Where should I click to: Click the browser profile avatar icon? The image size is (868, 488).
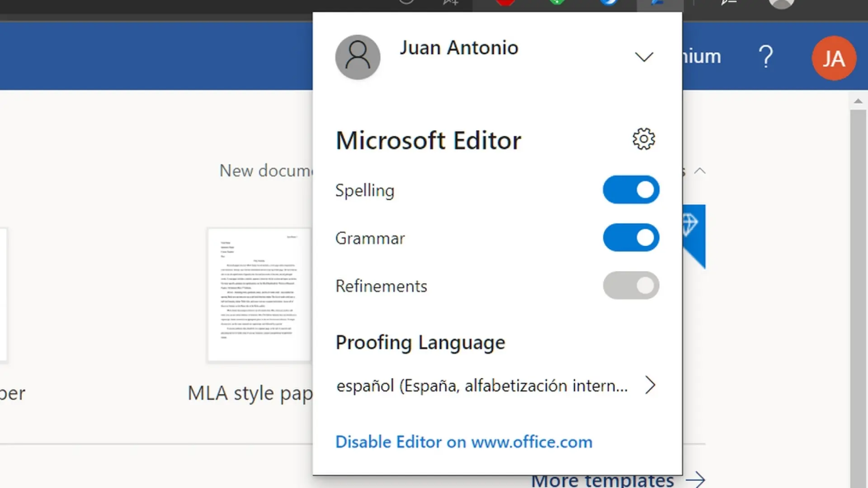781,3
